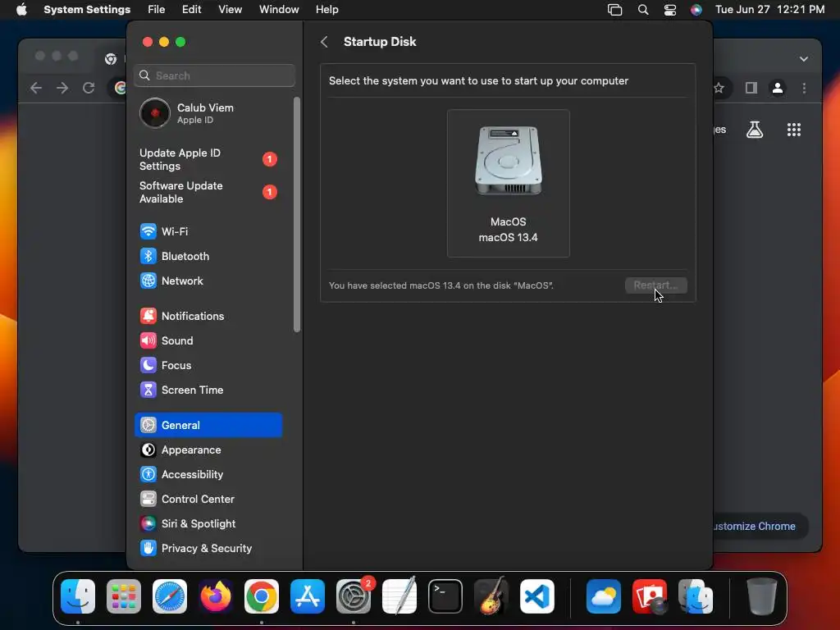
Task: Click System Settings icon in Dock
Action: click(354, 596)
